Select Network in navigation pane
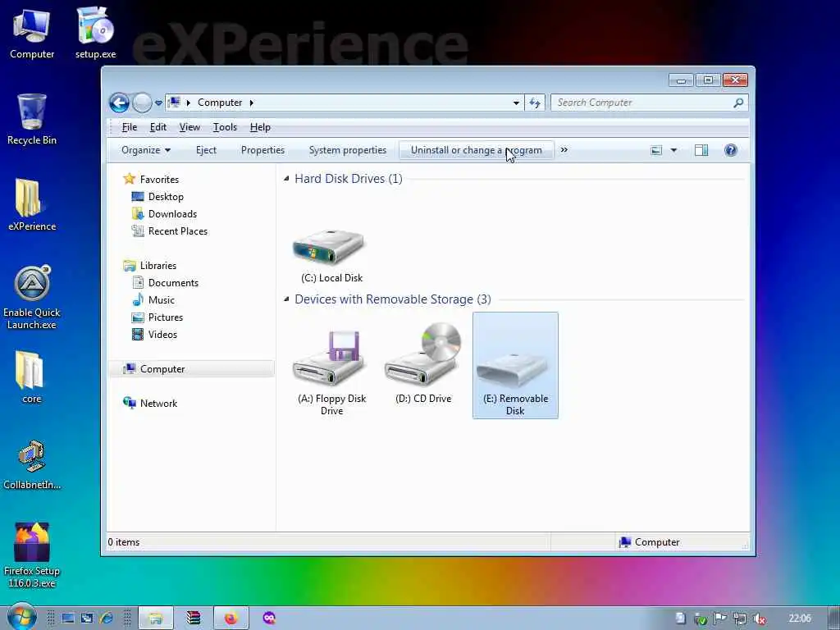This screenshot has height=630, width=840. pyautogui.click(x=158, y=404)
